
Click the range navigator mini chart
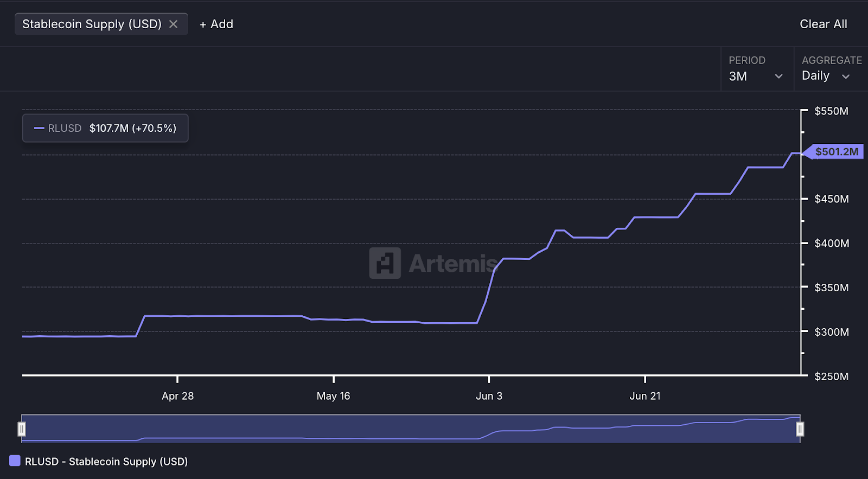coord(411,429)
